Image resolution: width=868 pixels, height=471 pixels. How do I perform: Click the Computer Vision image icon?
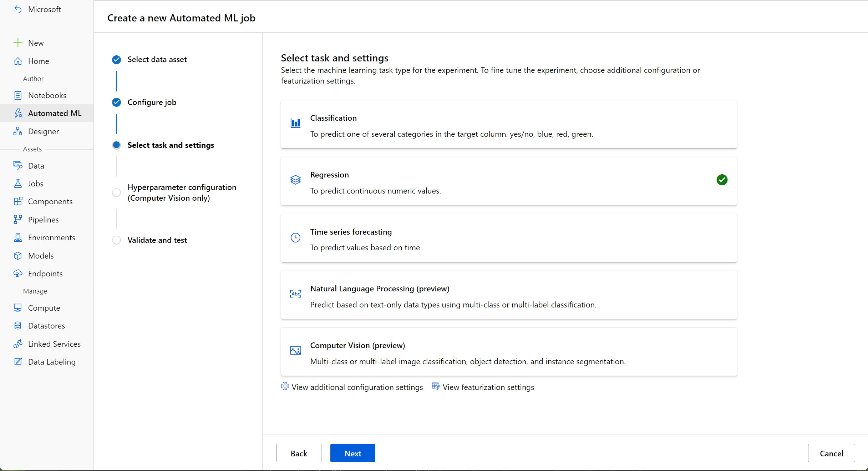[x=295, y=351]
